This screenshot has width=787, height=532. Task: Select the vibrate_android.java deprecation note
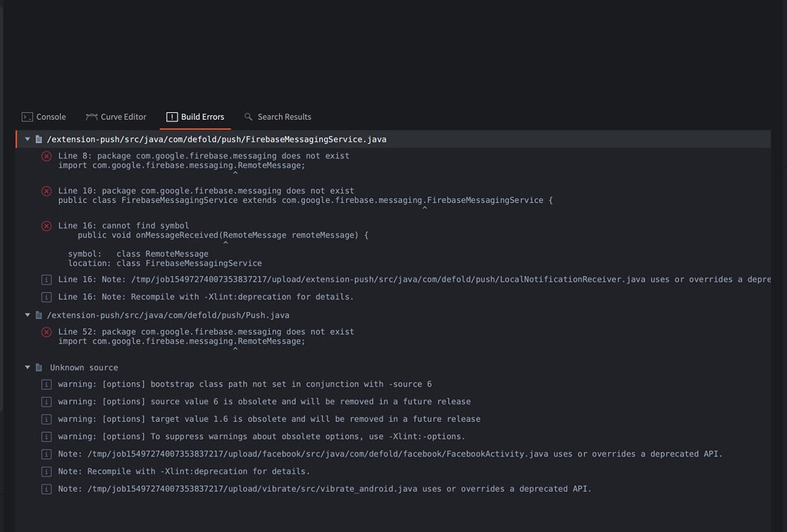[x=323, y=488]
